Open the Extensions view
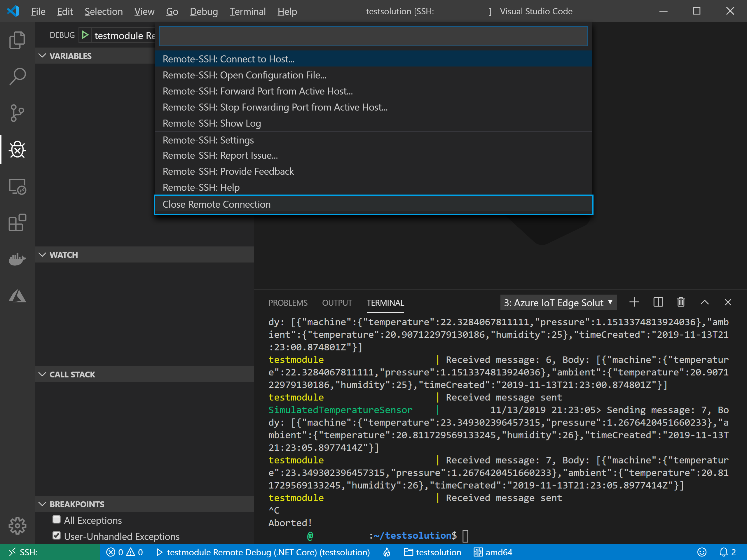 [x=17, y=223]
